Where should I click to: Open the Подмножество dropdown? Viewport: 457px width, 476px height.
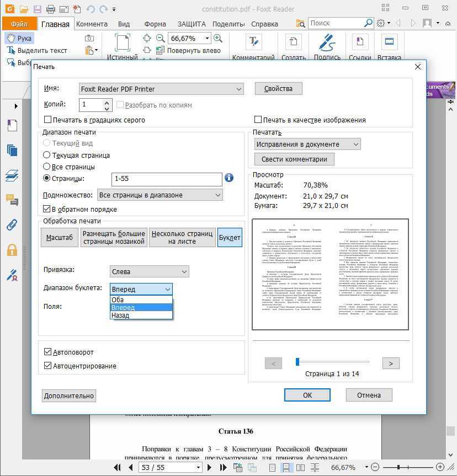160,195
